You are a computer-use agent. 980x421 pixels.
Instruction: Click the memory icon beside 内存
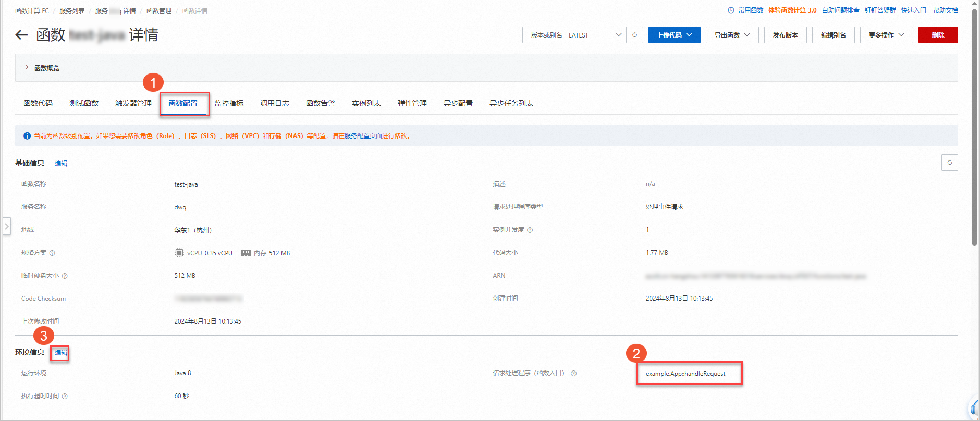pyautogui.click(x=246, y=253)
